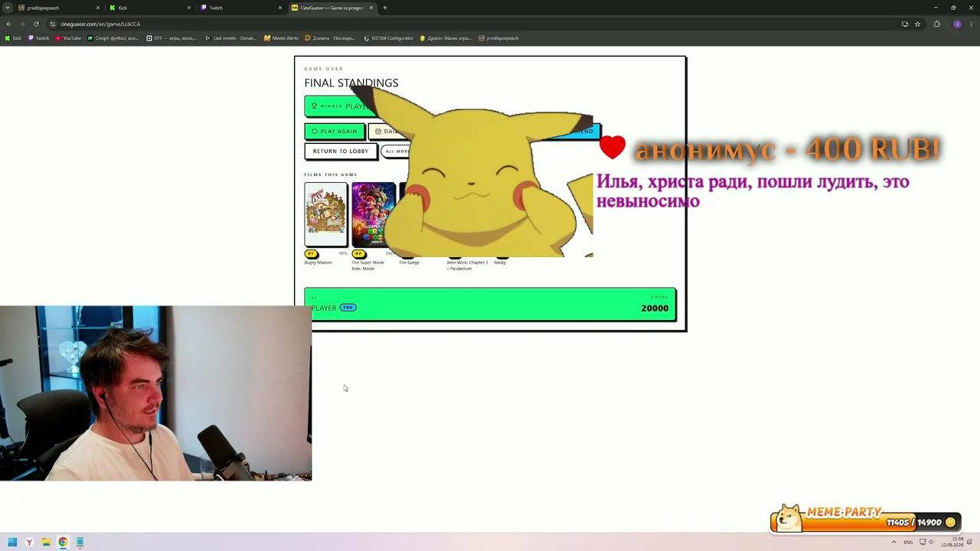Click the R2 round badge under Super Mario

click(x=358, y=253)
